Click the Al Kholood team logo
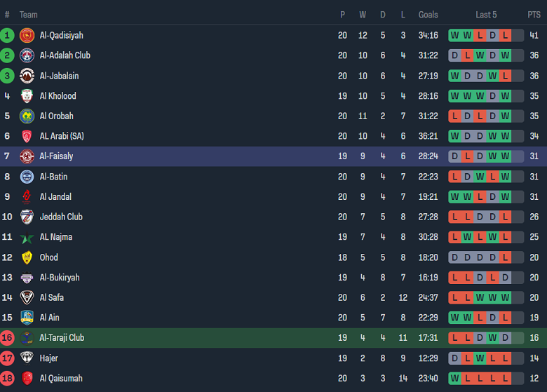Viewport: 547px width, 392px height. coord(27,96)
